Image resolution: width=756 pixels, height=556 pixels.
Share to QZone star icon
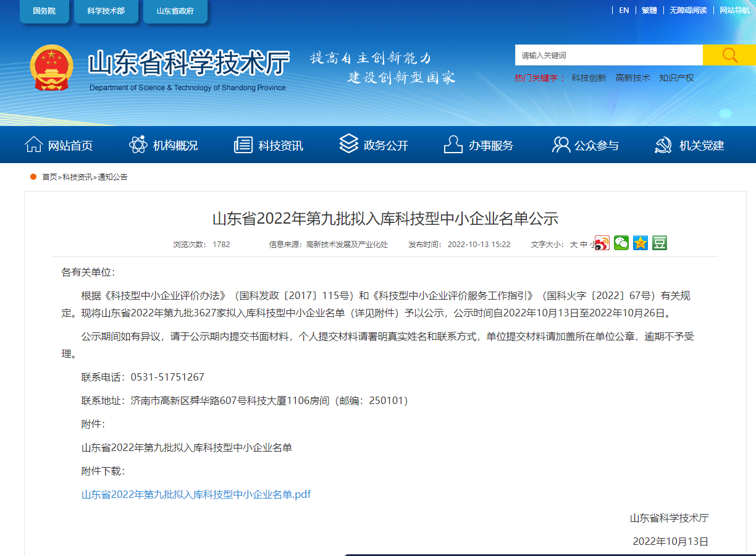pos(640,243)
